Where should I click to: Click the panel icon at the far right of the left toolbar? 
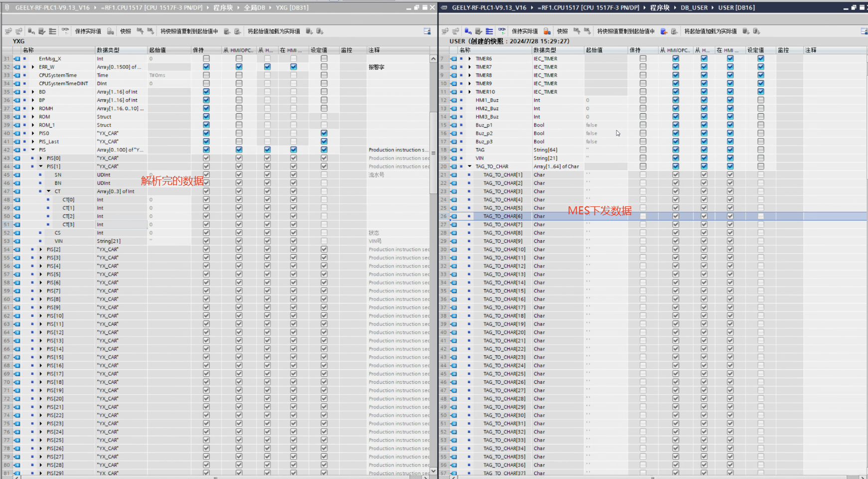(427, 31)
